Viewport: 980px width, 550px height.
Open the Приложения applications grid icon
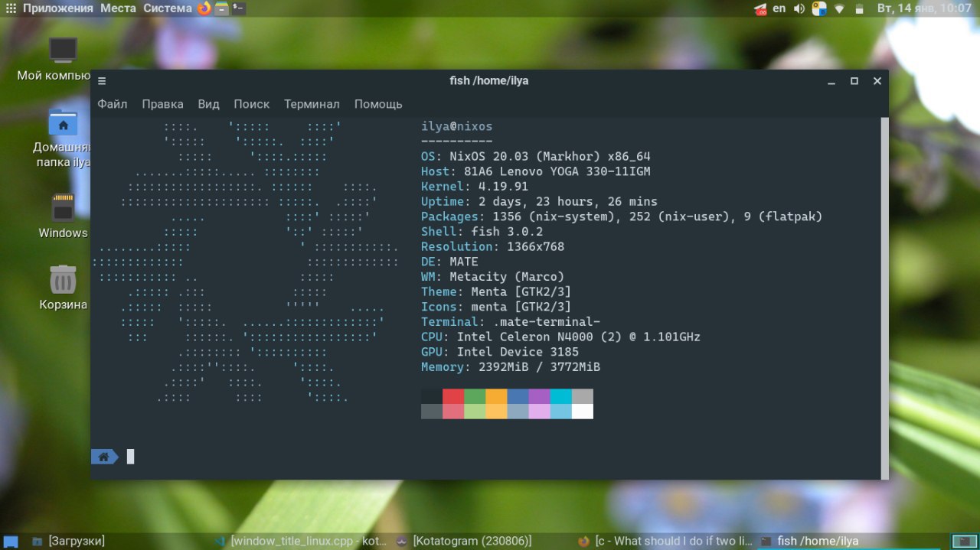11,8
